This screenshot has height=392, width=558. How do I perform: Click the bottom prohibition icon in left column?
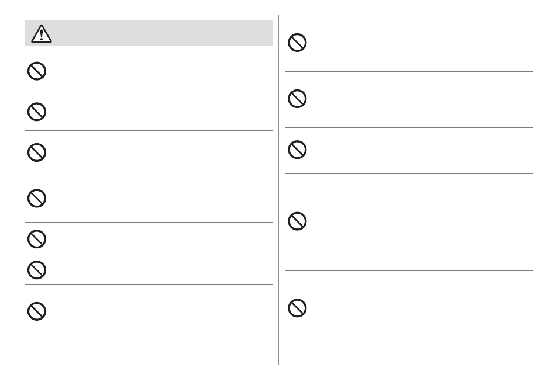coord(37,311)
